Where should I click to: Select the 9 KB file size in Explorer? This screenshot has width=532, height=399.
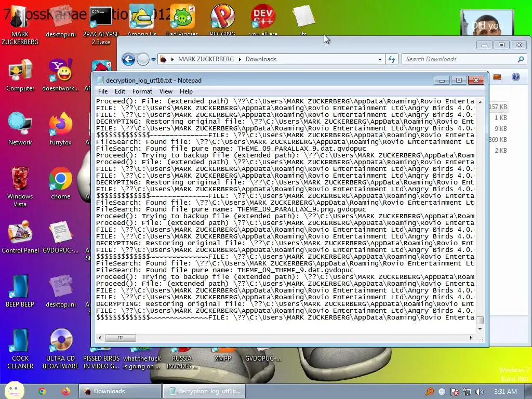click(501, 129)
